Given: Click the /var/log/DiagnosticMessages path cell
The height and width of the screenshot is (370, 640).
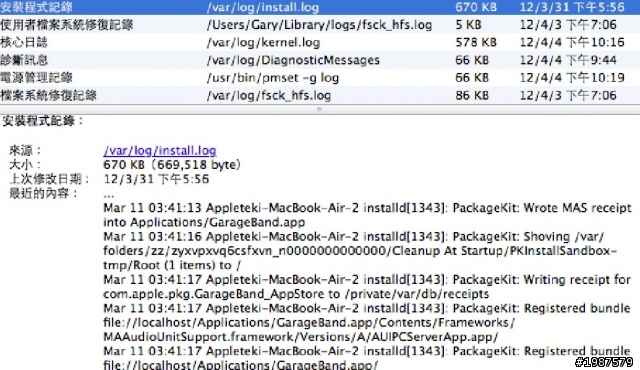Looking at the screenshot, I should (x=293, y=60).
